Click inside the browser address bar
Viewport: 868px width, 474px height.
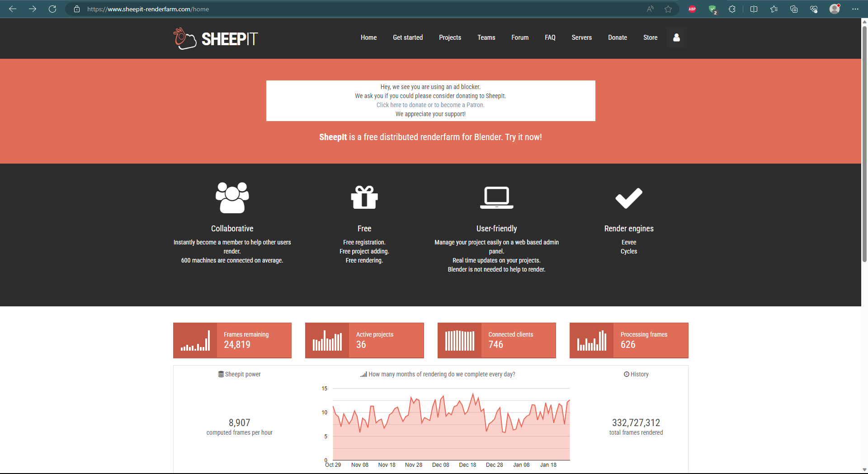pos(181,9)
